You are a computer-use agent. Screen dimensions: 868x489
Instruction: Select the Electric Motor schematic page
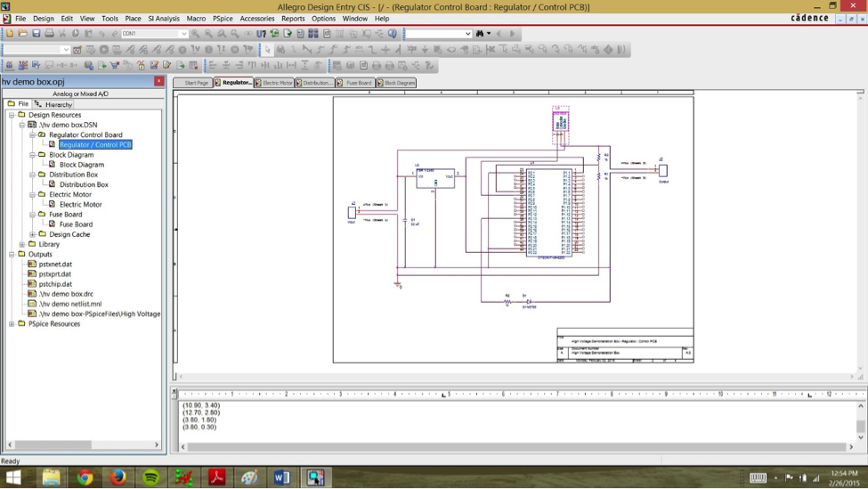point(80,204)
